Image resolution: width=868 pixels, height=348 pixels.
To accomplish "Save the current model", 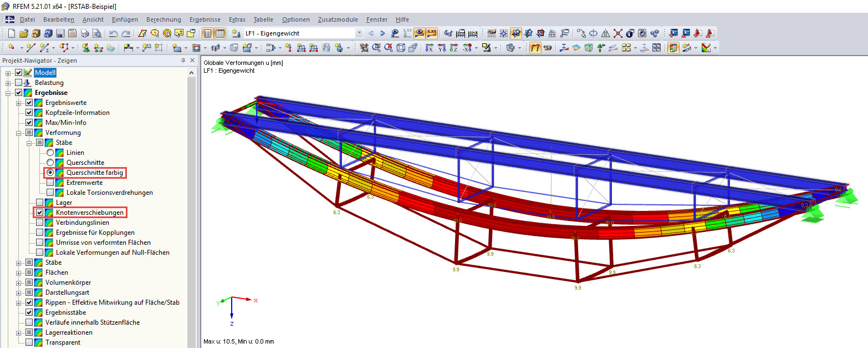I will pyautogui.click(x=59, y=33).
